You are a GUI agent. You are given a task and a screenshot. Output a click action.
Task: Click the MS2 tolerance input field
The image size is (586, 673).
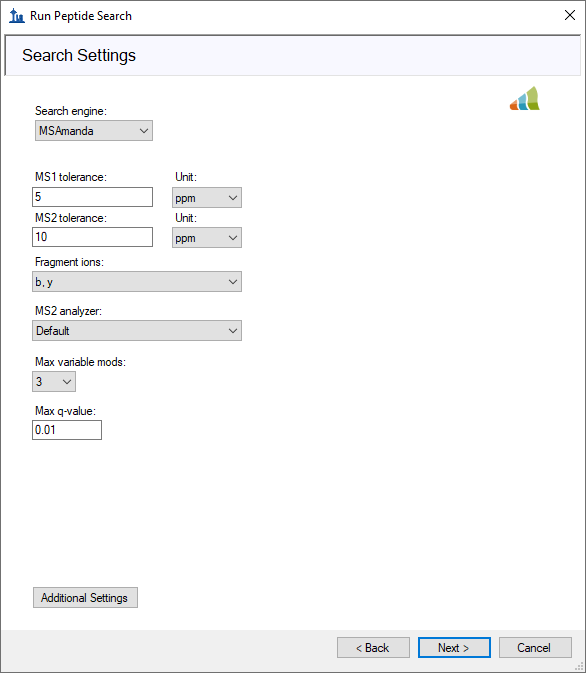(x=92, y=237)
